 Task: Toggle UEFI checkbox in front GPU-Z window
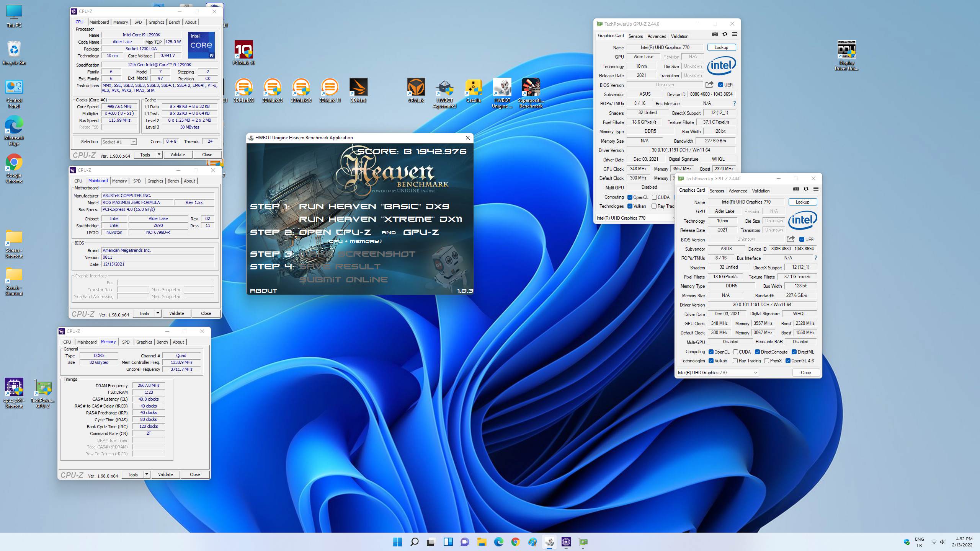802,240
